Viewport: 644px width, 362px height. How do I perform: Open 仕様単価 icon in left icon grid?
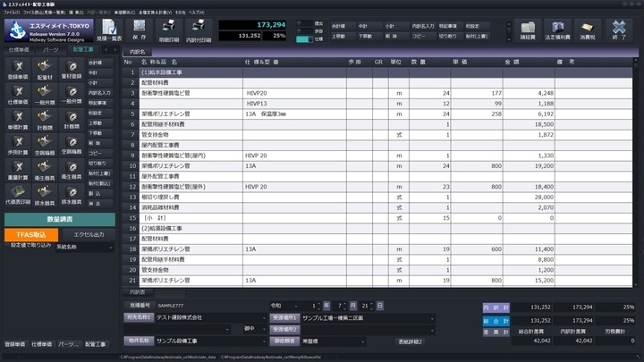tap(18, 95)
